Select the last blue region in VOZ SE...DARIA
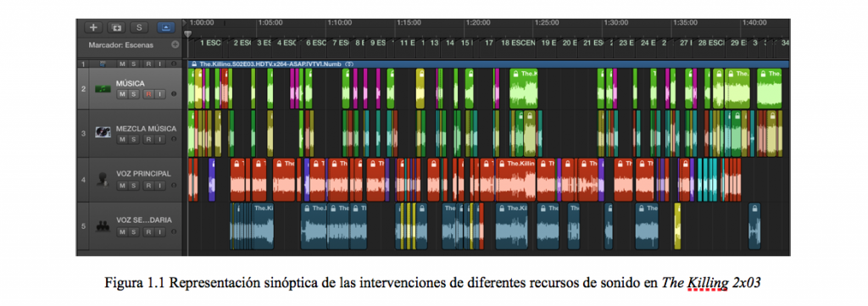Image resolution: width=868 pixels, height=306 pixels. pos(754,225)
